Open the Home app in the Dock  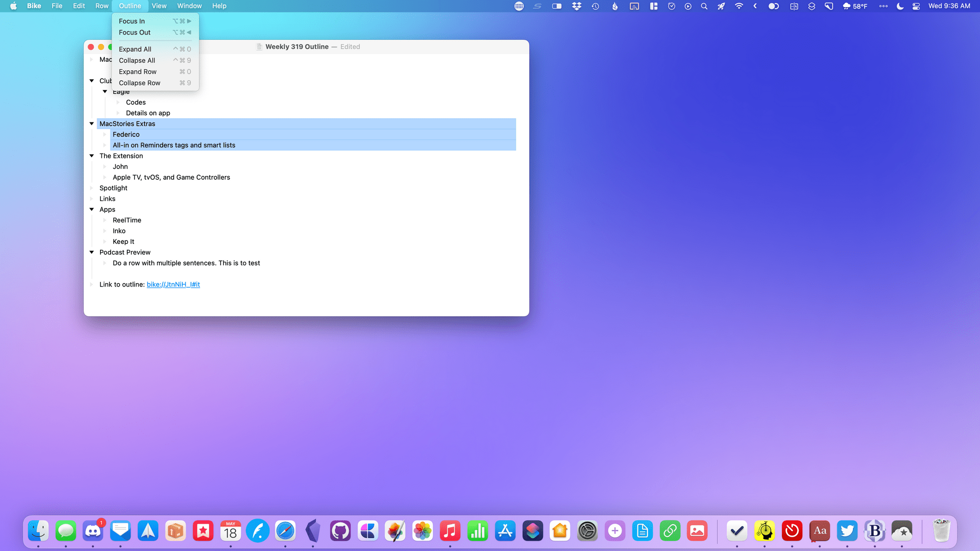point(560,531)
